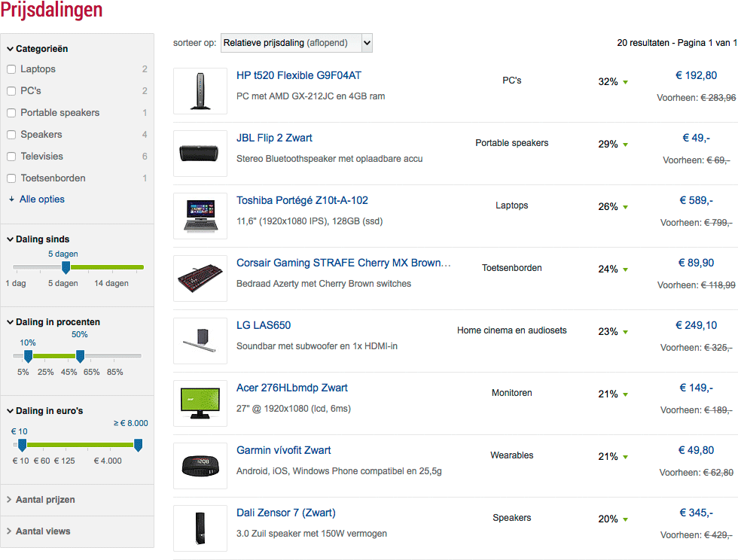The width and height of the screenshot is (738, 560).
Task: Enable the Portable speakers filter checkbox
Action: (12, 113)
